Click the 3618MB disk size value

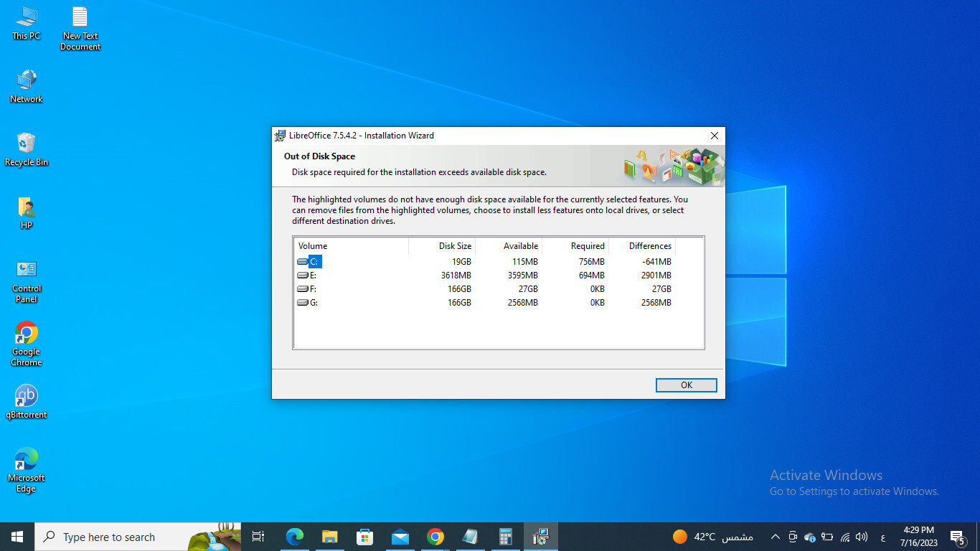(456, 275)
